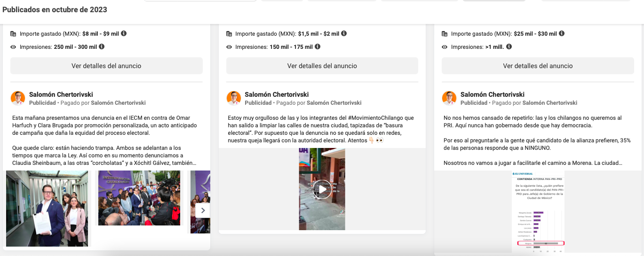The height and width of the screenshot is (256, 644).
Task: Click 'Pagado por Salomón Chertorivski' in third ad
Action: pos(549,103)
